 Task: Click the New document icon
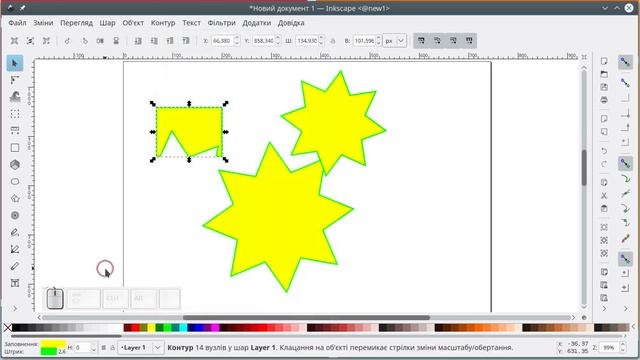604,61
